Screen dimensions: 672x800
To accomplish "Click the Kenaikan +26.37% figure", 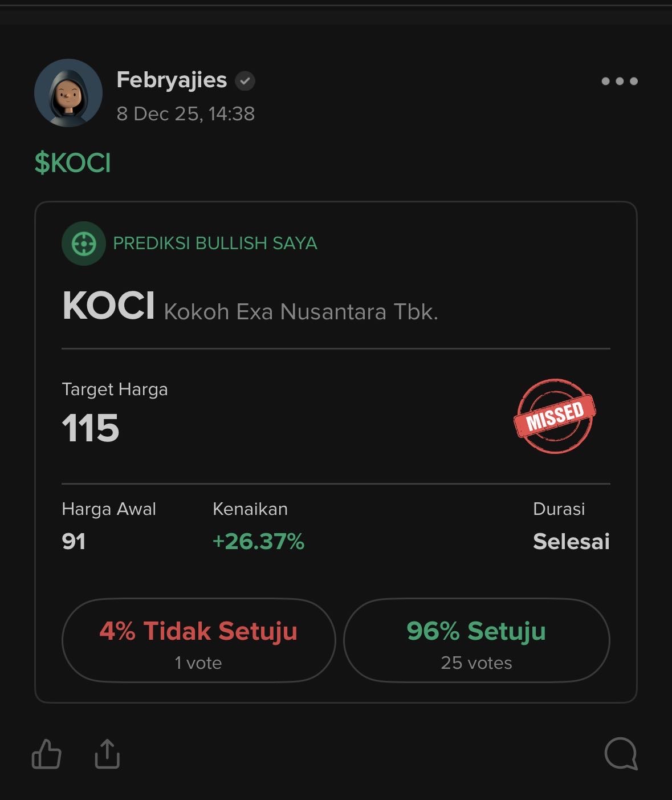I will point(258,541).
